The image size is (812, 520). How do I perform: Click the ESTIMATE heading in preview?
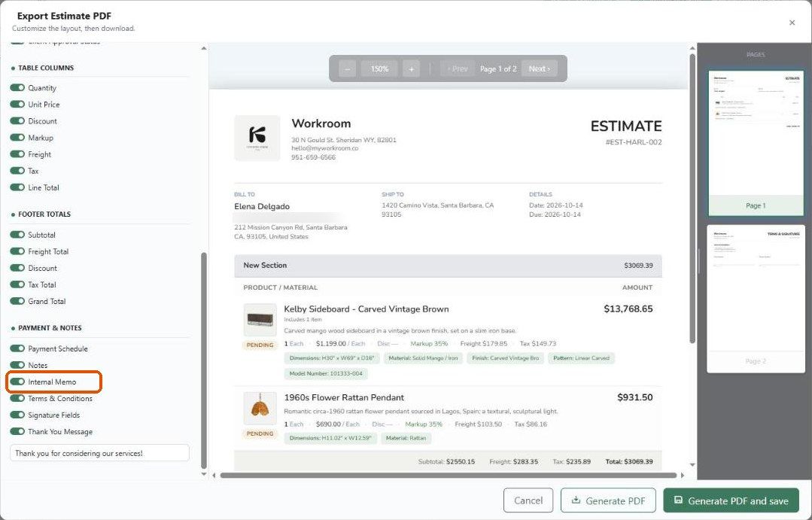(626, 126)
